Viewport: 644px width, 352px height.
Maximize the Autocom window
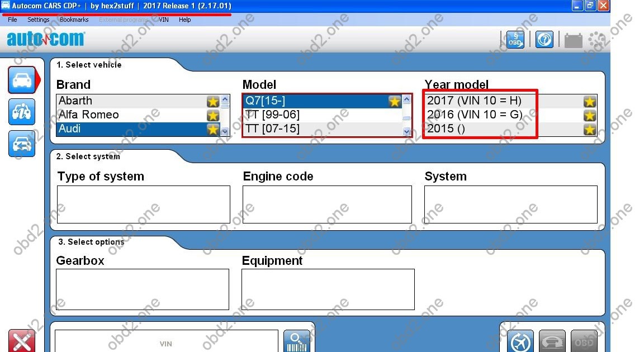pos(590,6)
